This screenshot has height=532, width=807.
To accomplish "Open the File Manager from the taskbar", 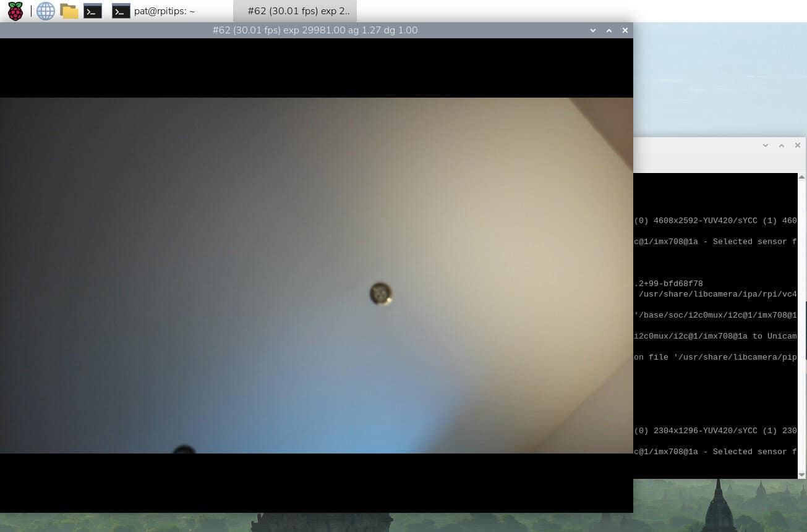I will pos(69,11).
